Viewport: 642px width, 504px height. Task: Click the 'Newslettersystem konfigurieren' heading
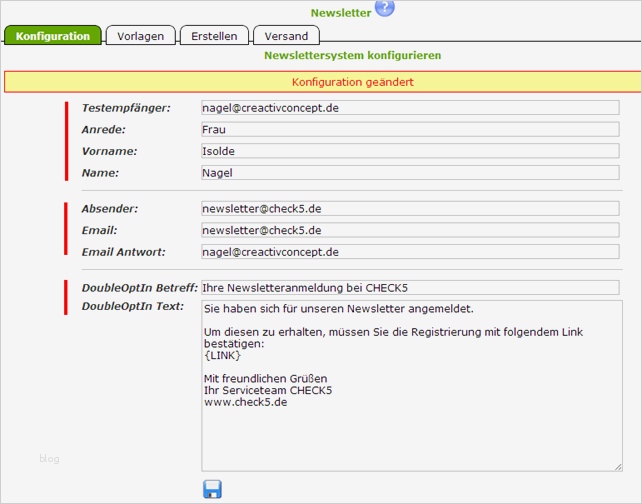[x=353, y=55]
